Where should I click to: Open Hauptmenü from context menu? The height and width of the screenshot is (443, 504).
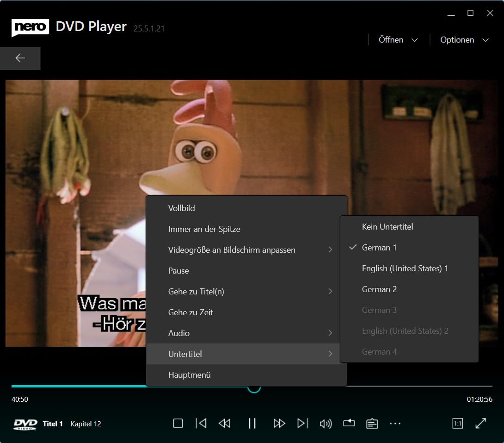pos(246,375)
